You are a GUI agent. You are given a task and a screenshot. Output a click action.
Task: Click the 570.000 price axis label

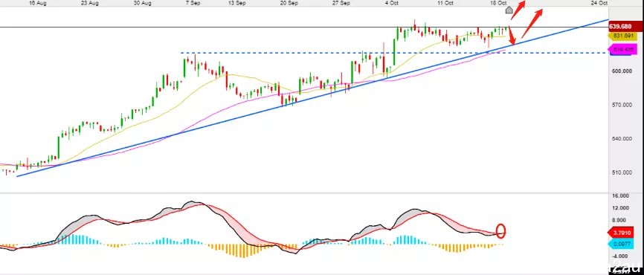tap(622, 105)
